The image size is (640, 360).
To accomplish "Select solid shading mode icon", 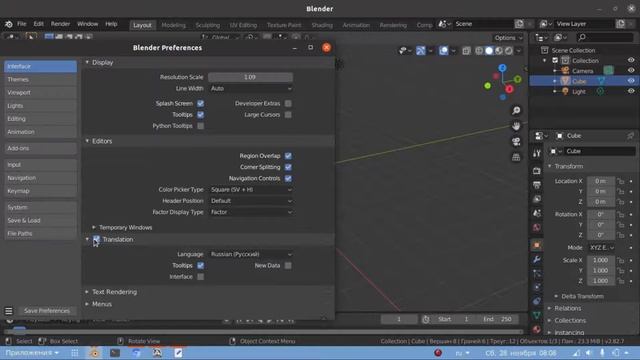I will [489, 51].
